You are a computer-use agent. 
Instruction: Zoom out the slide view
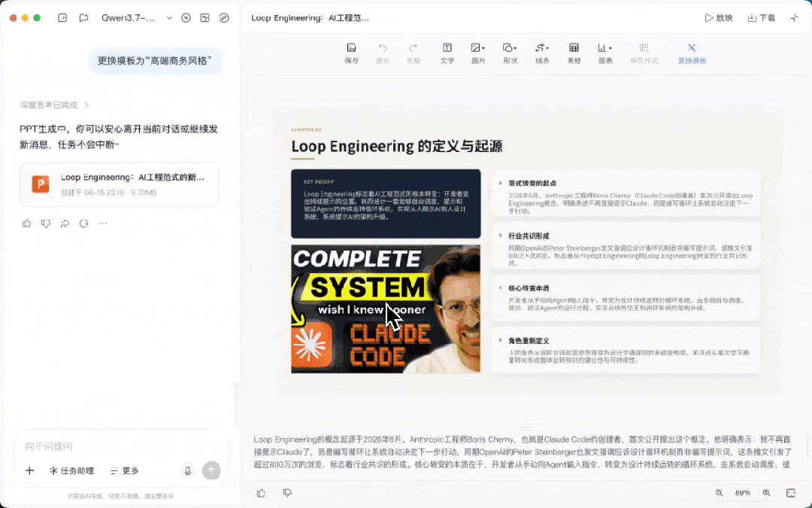click(719, 493)
